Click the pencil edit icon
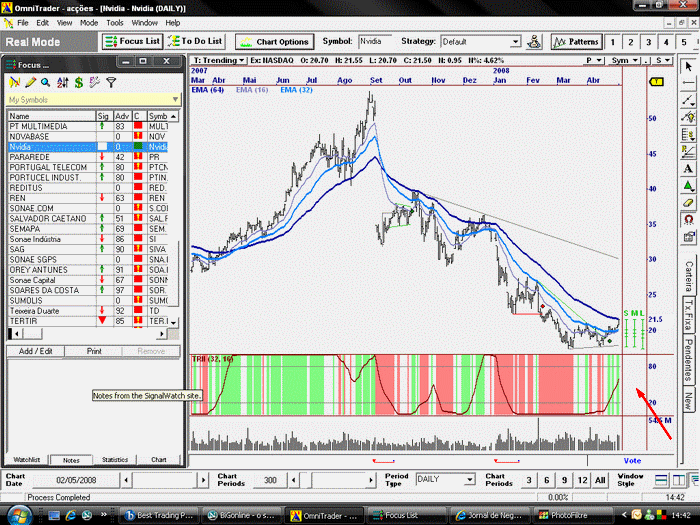 point(30,82)
